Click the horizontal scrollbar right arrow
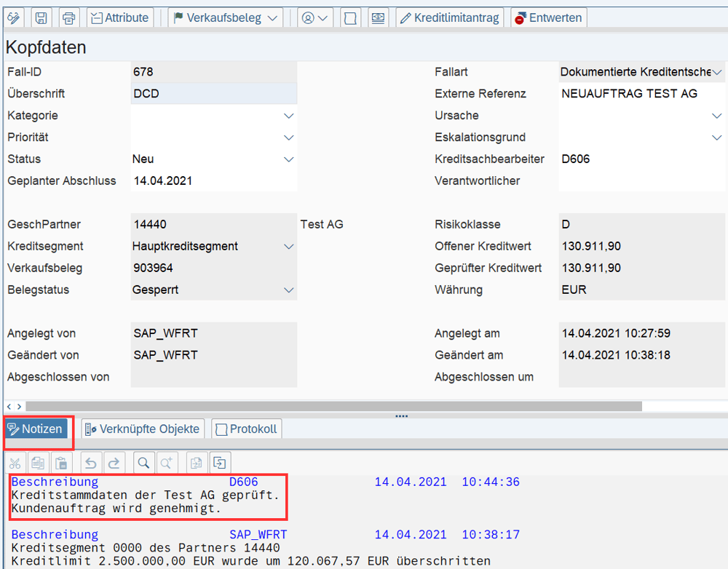 click(x=19, y=407)
